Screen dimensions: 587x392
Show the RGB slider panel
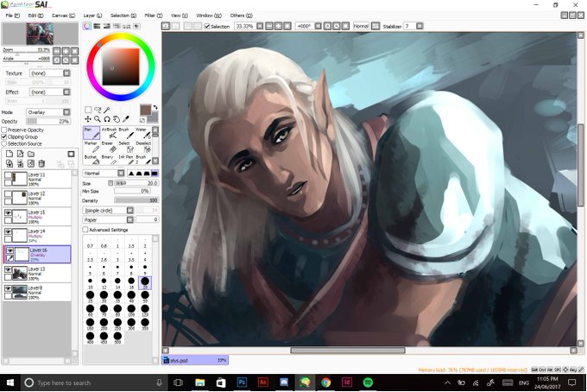pos(97,26)
